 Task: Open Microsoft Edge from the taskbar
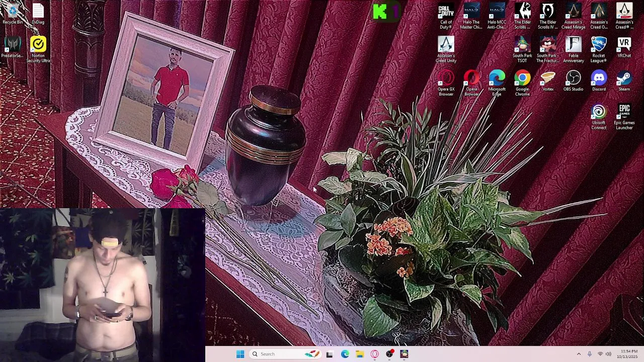click(x=345, y=354)
